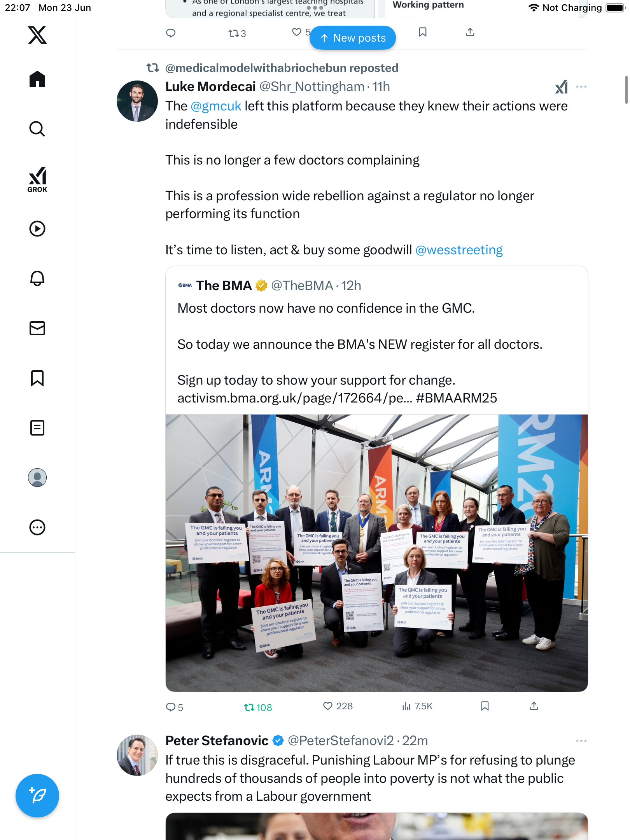Open the BMA group photo
630x840 pixels.
tap(376, 553)
